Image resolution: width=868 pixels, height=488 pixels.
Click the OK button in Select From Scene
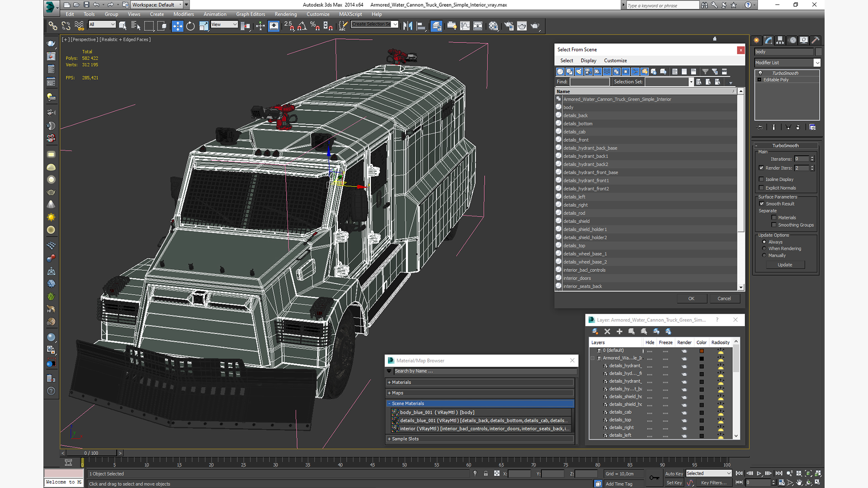691,299
